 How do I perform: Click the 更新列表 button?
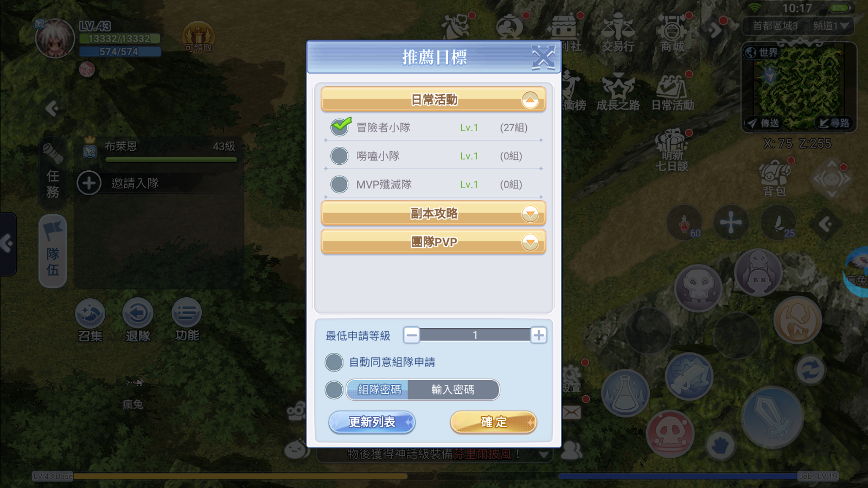tap(372, 422)
